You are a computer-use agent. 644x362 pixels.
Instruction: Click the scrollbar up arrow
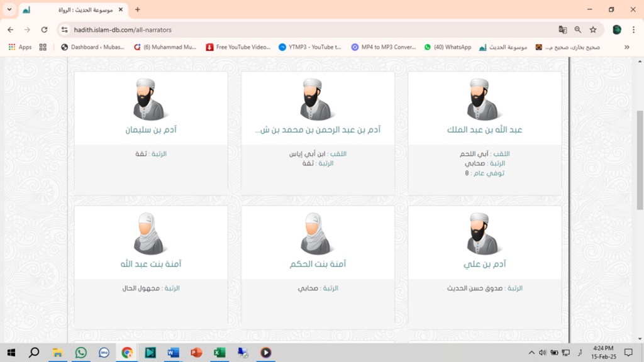tap(640, 61)
